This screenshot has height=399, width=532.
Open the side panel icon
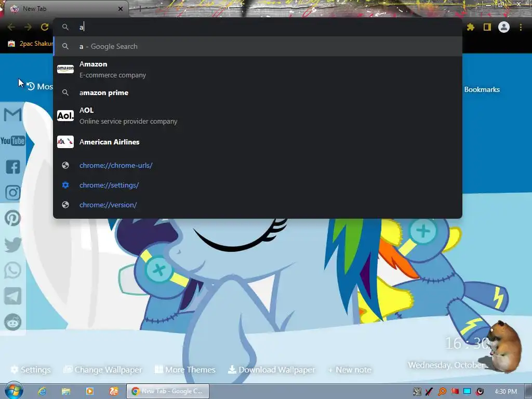tap(487, 27)
